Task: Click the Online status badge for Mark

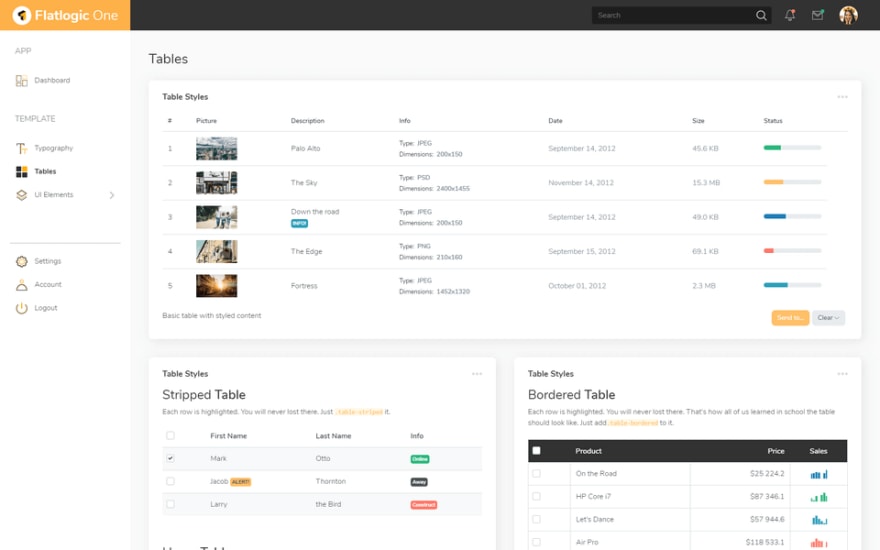Action: click(420, 459)
